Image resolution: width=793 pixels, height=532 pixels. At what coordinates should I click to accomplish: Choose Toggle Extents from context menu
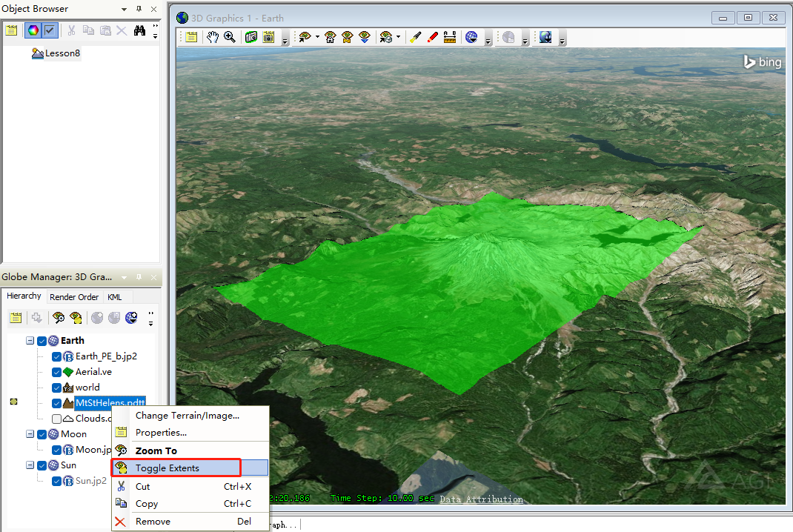point(167,468)
